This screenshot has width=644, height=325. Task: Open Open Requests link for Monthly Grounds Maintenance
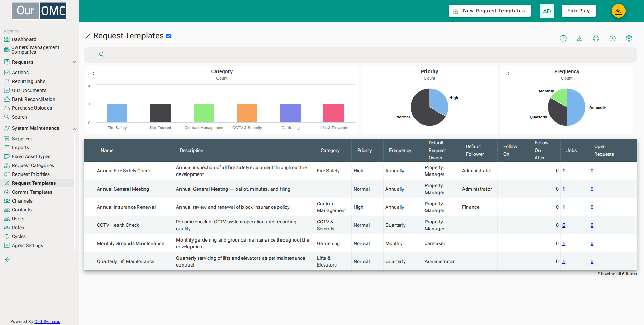coord(592,243)
